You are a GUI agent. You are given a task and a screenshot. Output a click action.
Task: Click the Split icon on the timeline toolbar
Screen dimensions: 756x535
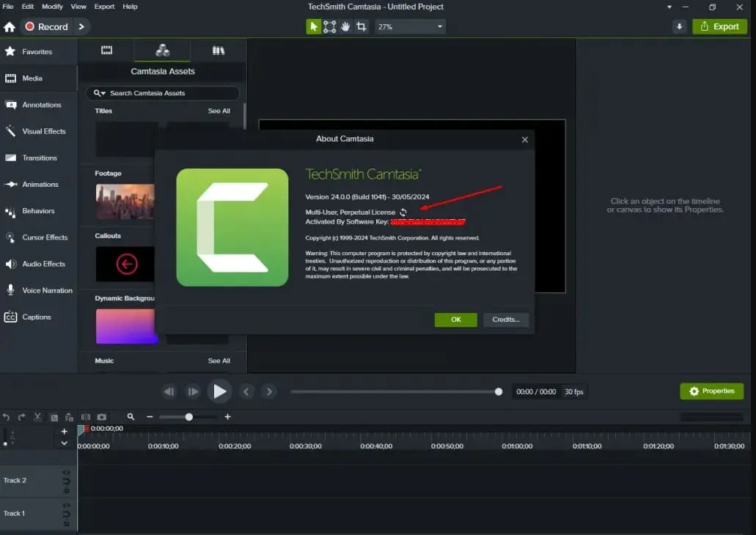pyautogui.click(x=86, y=417)
